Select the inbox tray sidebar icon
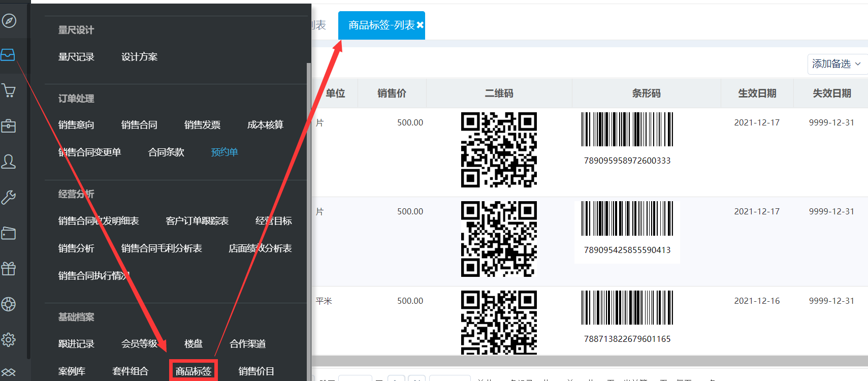868x381 pixels. click(x=8, y=55)
